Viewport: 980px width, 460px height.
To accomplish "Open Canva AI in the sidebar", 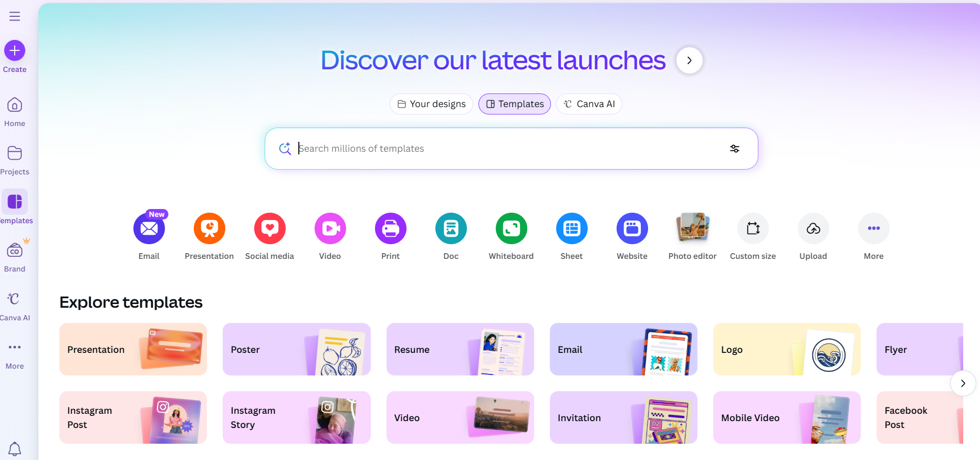I will click(15, 306).
